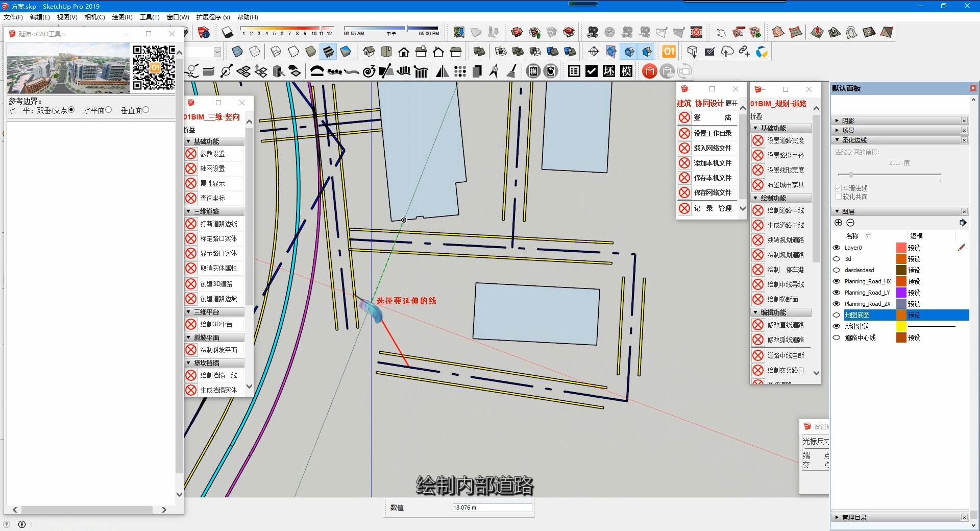The height and width of the screenshot is (531, 980).
Task: Toggle the 软化共面 checkbox
Action: pos(838,197)
